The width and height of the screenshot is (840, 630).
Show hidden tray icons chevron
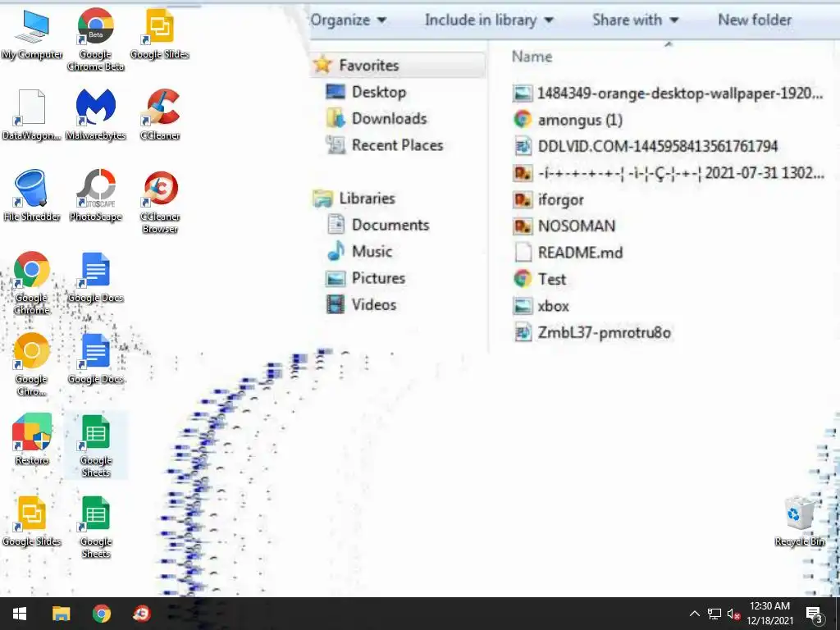coord(694,614)
